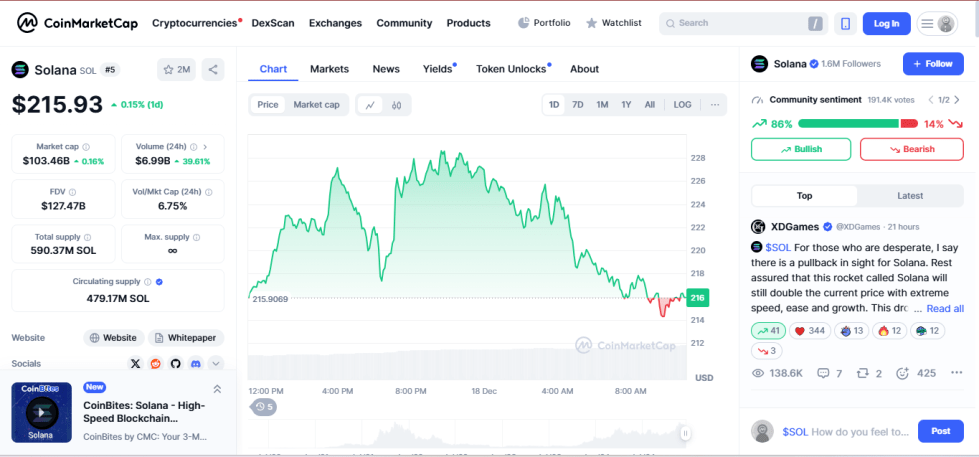Click the share icon next to Solana
979x457 pixels.
coord(212,69)
